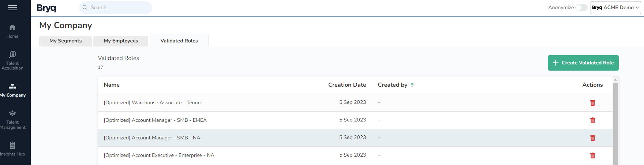
Task: Select My Company sidebar icon
Action: coord(12,90)
